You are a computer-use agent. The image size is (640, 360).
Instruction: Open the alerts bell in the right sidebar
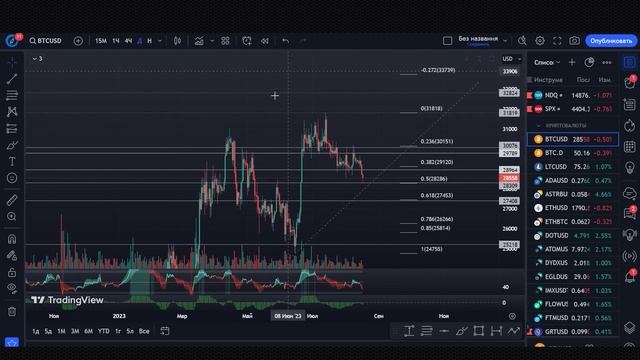click(629, 277)
